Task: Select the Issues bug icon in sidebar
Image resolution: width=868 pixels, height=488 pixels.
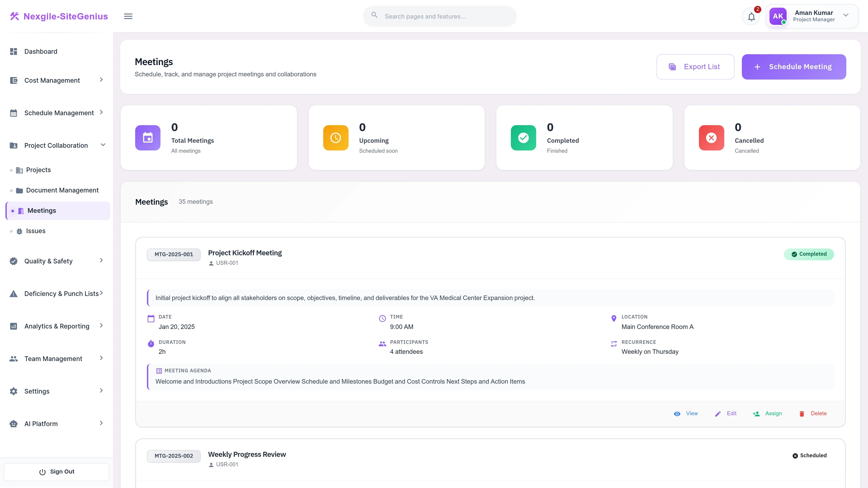Action: (19, 231)
